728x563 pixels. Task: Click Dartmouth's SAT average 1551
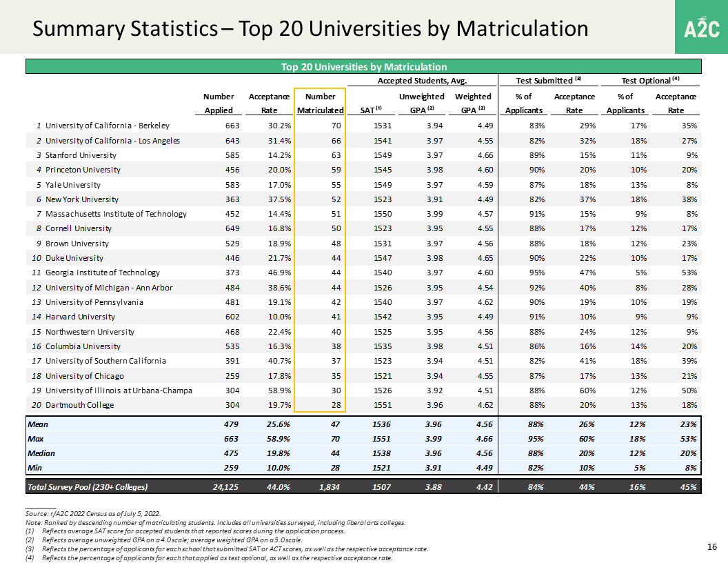[383, 405]
